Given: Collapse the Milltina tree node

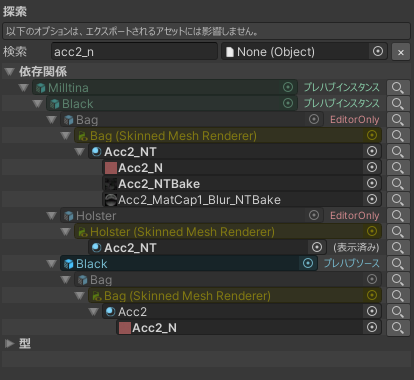Looking at the screenshot, I should 23,88.
